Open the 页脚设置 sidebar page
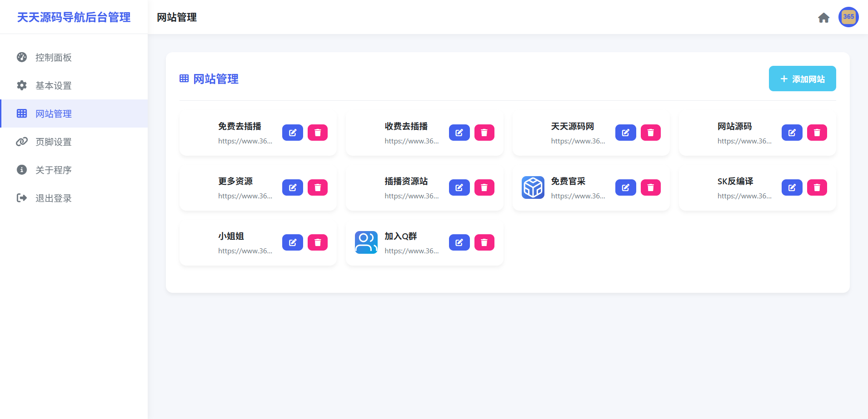The height and width of the screenshot is (419, 868). tap(53, 142)
